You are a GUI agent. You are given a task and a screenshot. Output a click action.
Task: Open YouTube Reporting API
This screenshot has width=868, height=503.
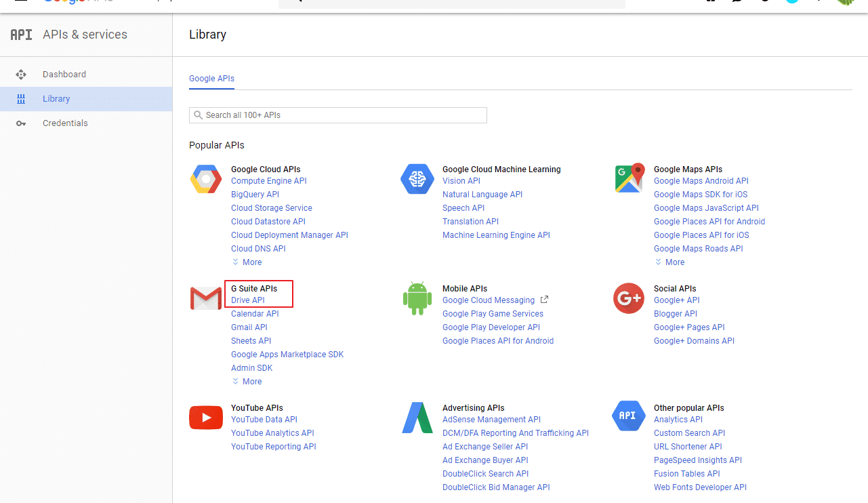tap(274, 447)
